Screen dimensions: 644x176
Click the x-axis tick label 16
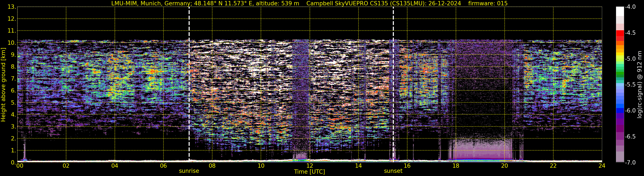pos(407,166)
